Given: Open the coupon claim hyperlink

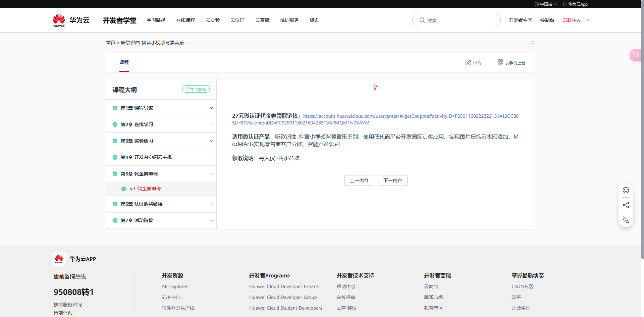Looking at the screenshot, I should [x=411, y=116].
